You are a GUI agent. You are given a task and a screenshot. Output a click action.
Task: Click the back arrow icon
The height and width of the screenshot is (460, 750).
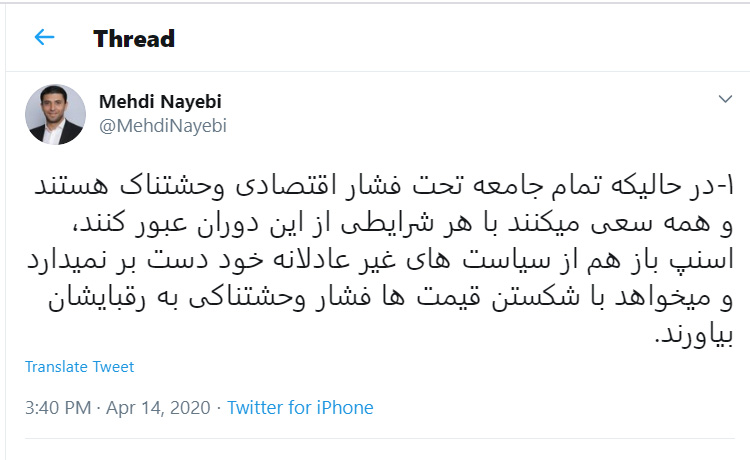44,38
